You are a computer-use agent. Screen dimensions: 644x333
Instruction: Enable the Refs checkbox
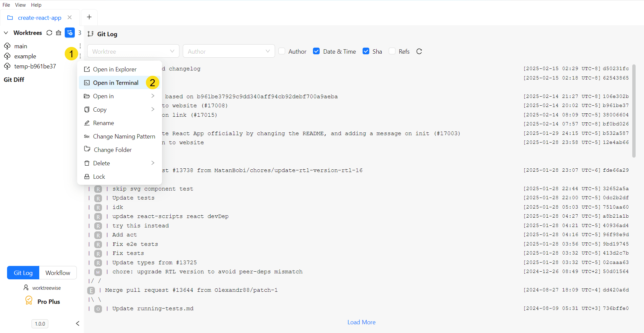392,51
